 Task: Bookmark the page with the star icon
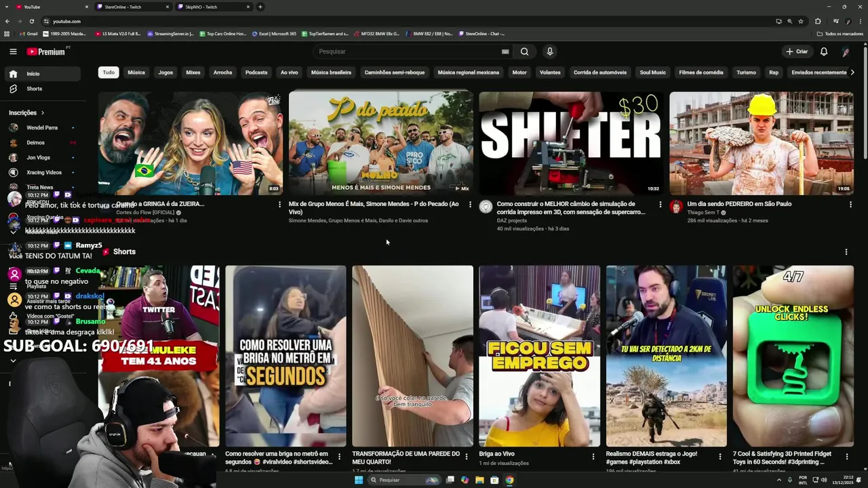tap(801, 21)
